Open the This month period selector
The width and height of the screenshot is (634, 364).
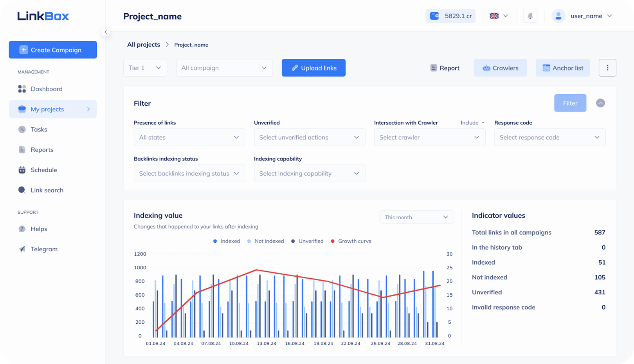pos(416,217)
